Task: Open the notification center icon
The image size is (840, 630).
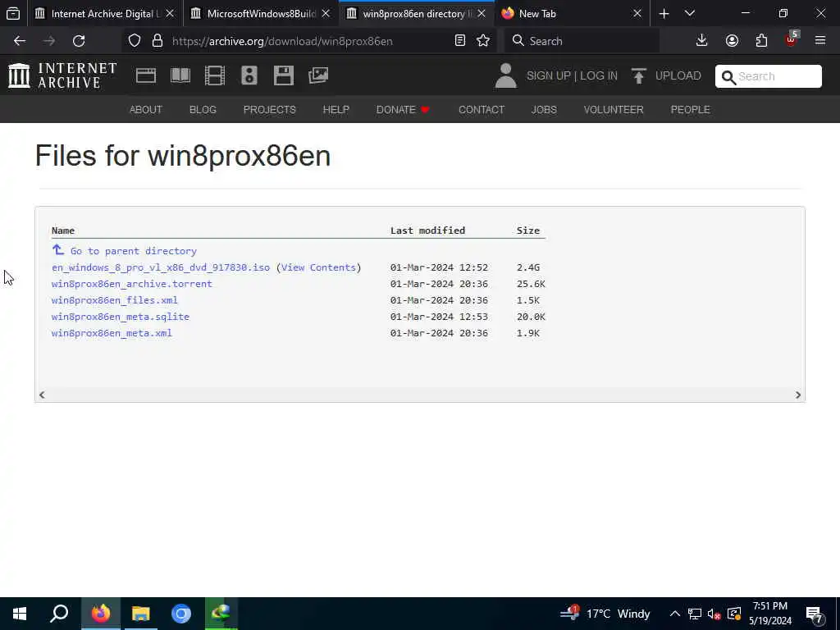Action: (x=815, y=614)
